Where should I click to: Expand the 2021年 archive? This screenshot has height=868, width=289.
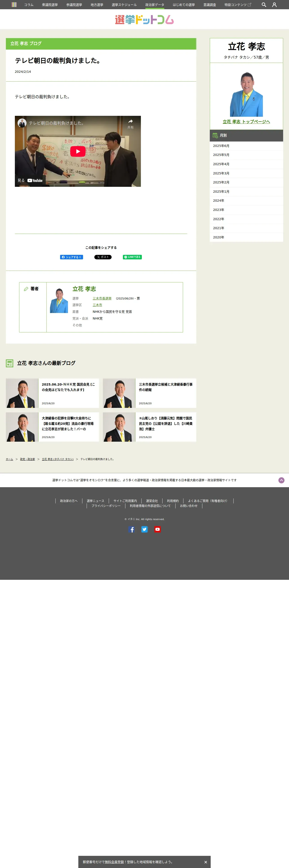[246, 228]
